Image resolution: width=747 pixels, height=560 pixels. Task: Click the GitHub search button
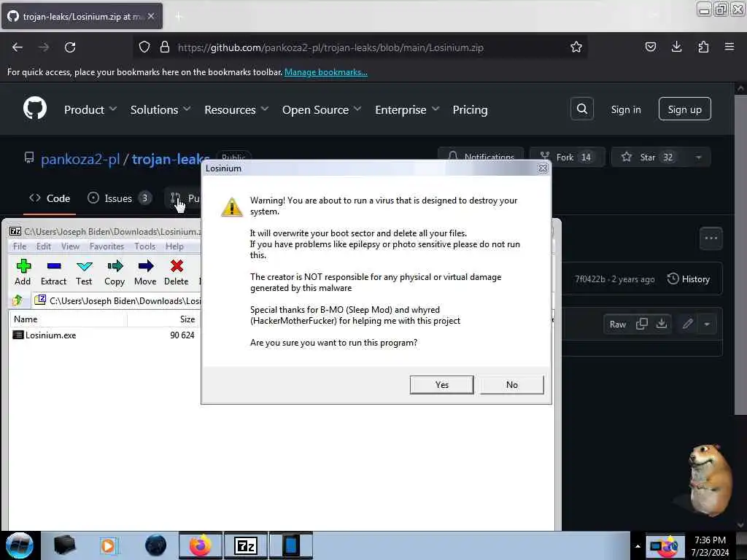pyautogui.click(x=581, y=109)
